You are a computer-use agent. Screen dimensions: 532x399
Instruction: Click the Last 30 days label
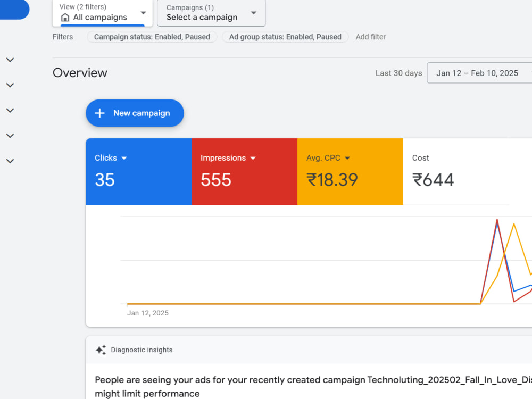(x=398, y=73)
